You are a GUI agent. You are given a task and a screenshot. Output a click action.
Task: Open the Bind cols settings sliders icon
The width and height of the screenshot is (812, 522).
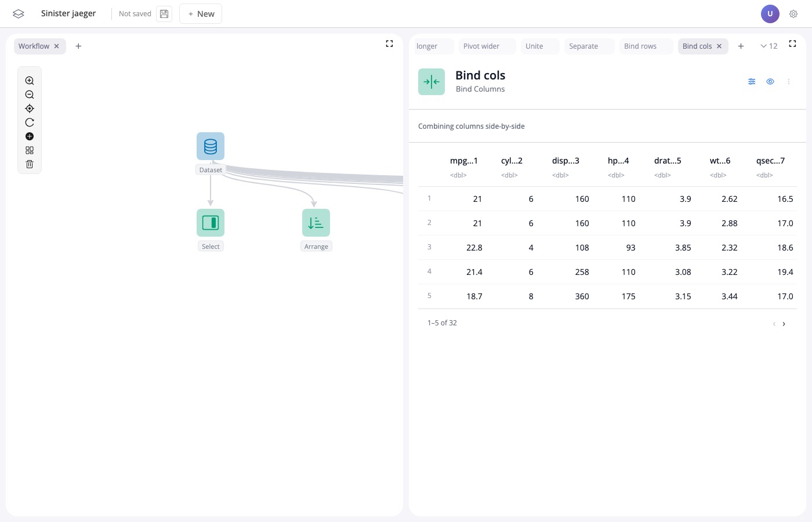pos(752,81)
